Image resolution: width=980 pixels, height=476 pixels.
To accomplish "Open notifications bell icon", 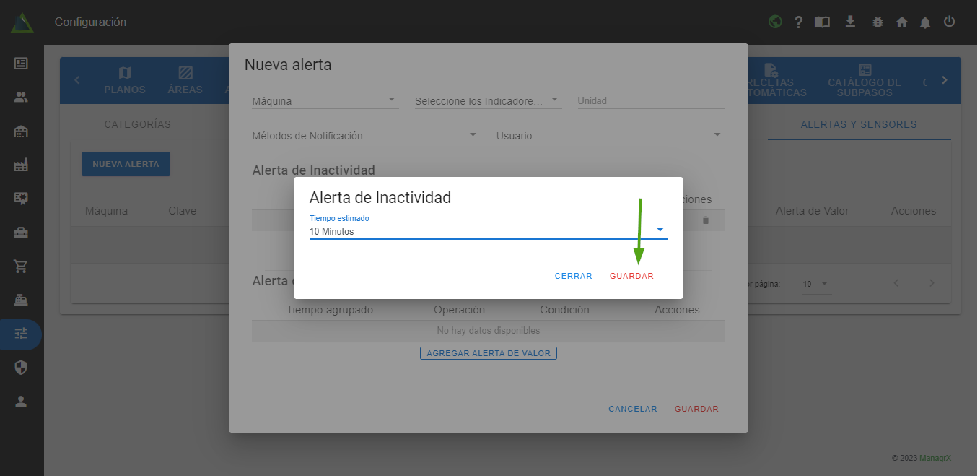I will pos(925,22).
